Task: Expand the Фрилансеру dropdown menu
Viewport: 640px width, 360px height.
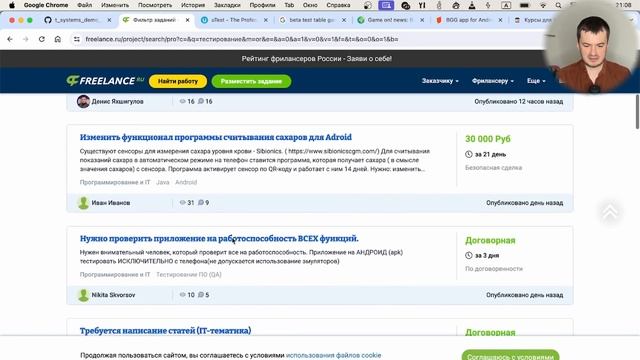Action: click(x=493, y=81)
